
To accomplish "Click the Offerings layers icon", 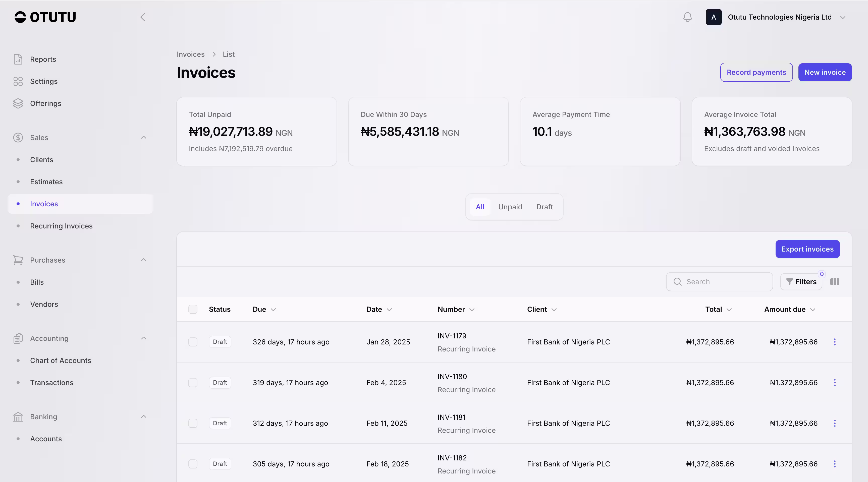I will (18, 103).
